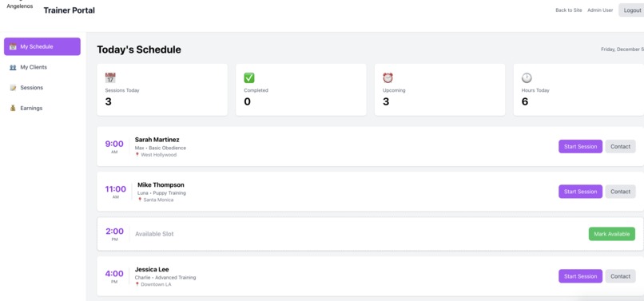Click the Luna • Puppy Training text
The image size is (644, 301).
(161, 192)
